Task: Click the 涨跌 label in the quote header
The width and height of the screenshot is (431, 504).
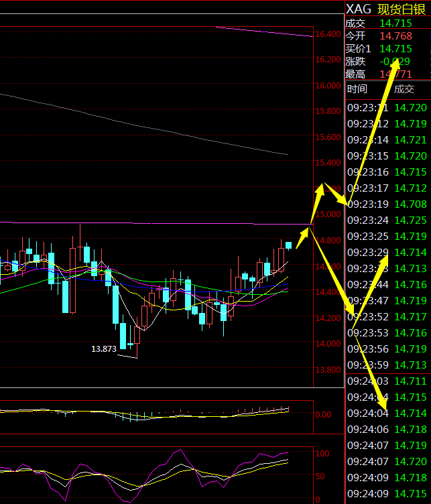Action: (355, 62)
